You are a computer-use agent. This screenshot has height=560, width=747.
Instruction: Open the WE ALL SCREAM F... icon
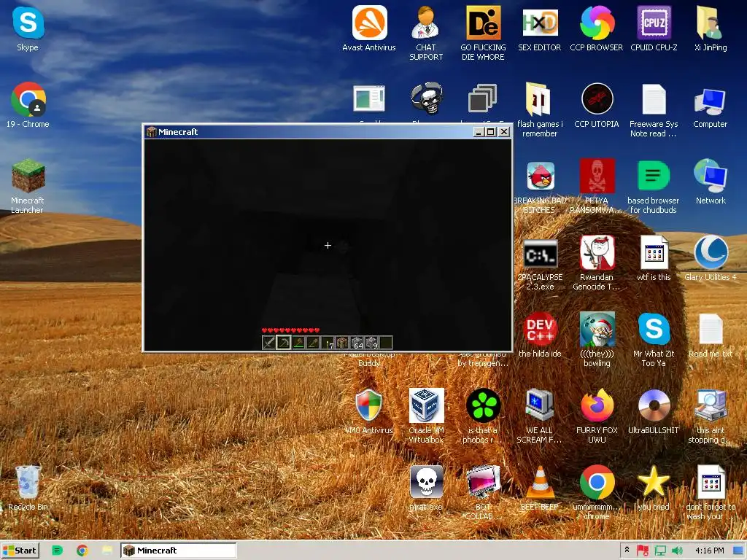540,416
